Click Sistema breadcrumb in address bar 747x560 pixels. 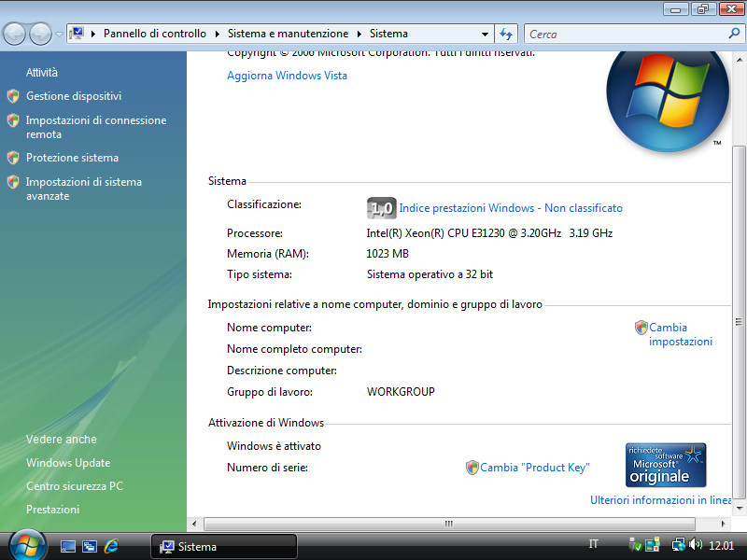point(388,34)
